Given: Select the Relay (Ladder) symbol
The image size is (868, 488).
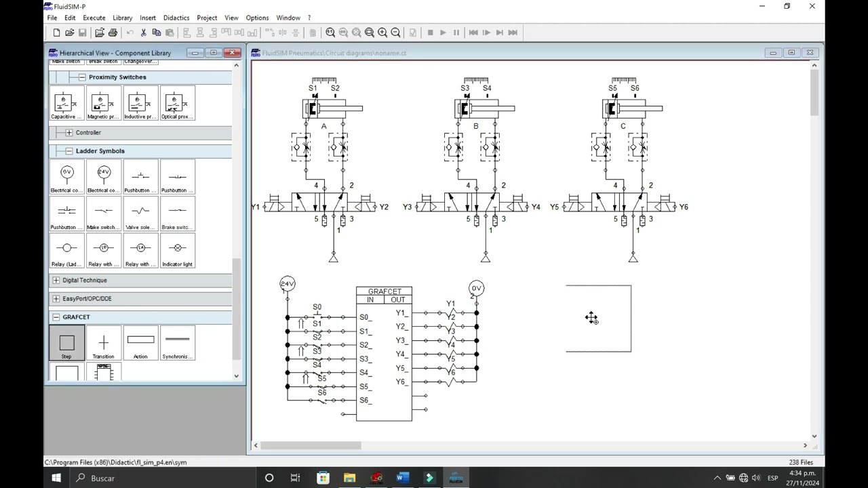Looking at the screenshot, I should [x=66, y=251].
